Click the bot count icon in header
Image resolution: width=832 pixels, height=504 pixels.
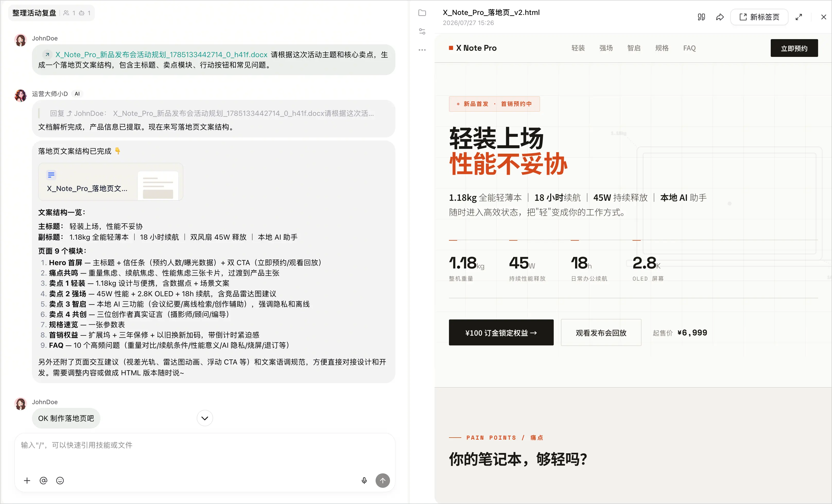82,13
